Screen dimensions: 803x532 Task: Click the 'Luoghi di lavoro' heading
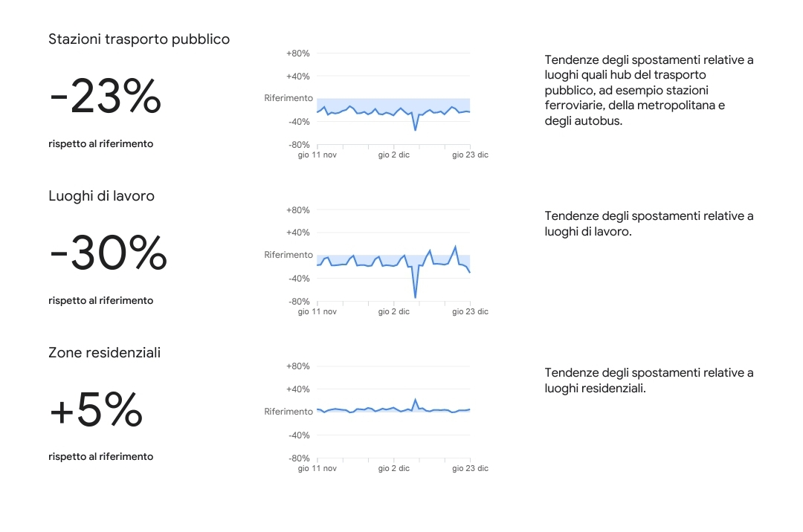pyautogui.click(x=101, y=196)
